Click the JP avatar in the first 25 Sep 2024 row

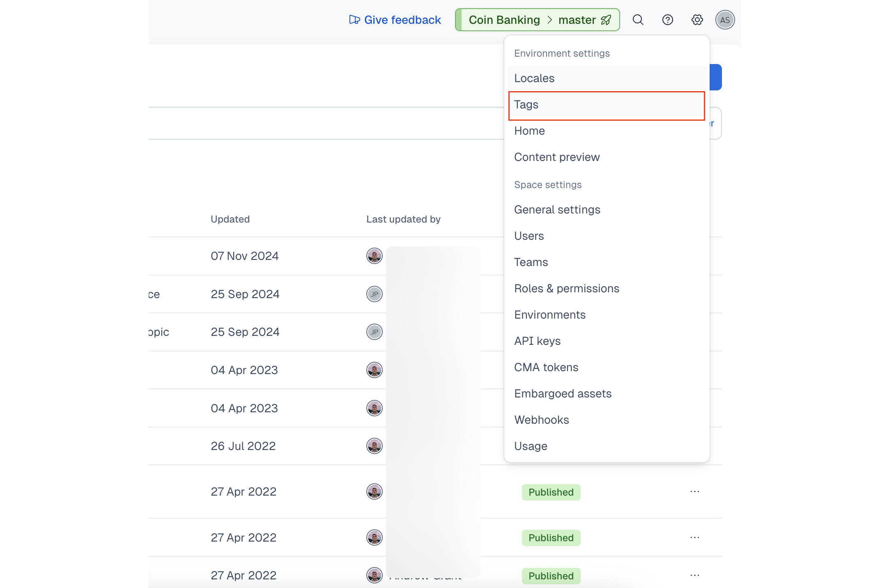click(x=374, y=294)
